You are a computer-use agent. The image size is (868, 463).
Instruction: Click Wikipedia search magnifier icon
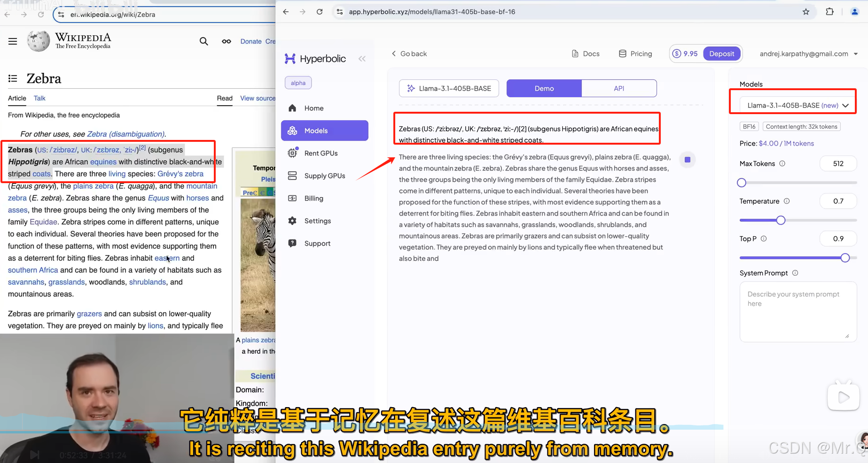click(x=203, y=41)
